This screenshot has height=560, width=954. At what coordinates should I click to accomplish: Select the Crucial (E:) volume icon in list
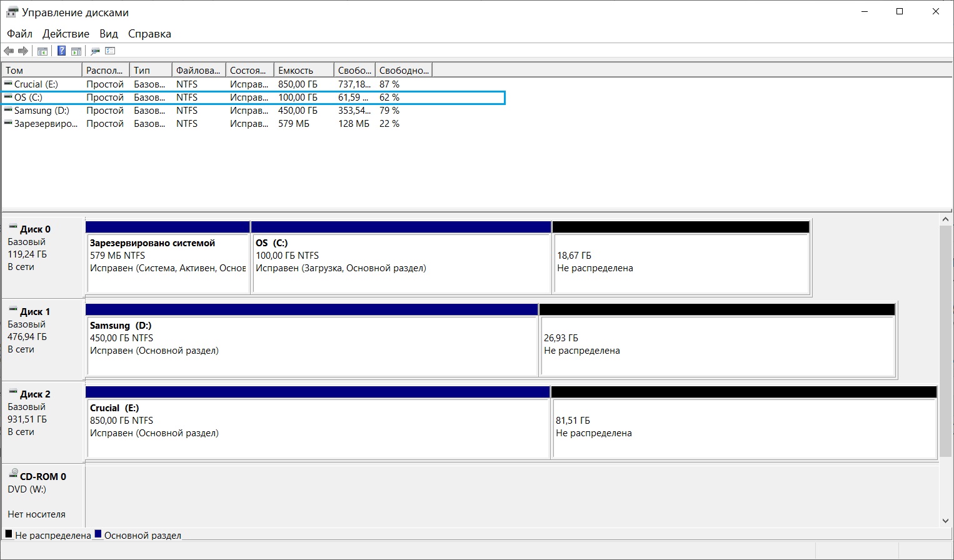8,84
